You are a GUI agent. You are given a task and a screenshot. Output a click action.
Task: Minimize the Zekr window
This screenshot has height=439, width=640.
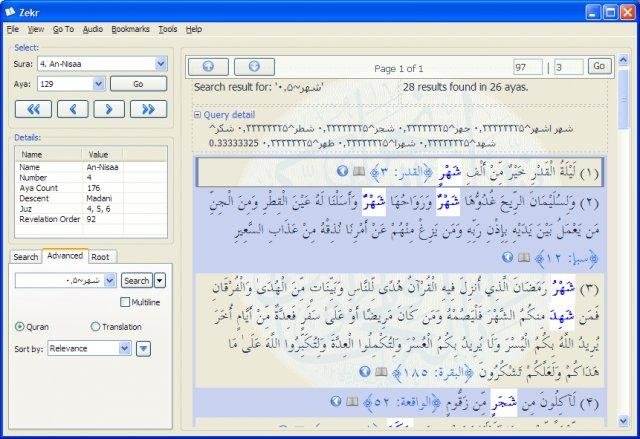coord(593,12)
